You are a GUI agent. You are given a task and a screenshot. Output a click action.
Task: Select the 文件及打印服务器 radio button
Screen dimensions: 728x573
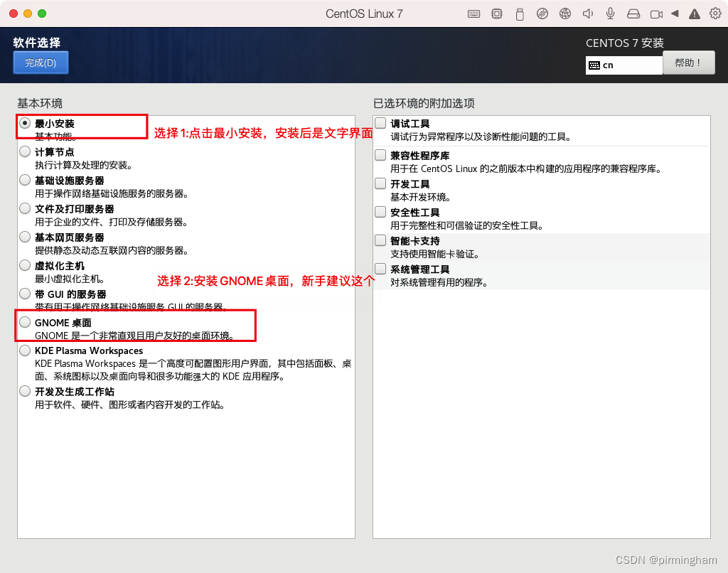point(25,208)
